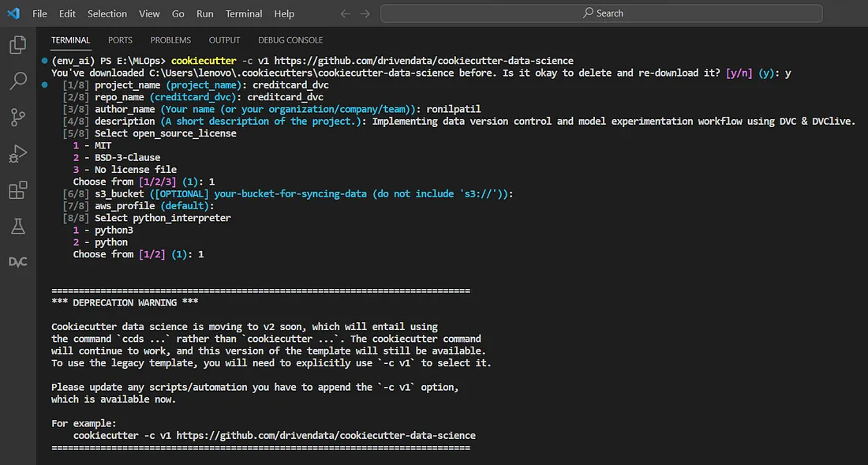Viewport: 868px width, 465px height.
Task: Click the '1 - MIT' license option
Action: pos(92,145)
